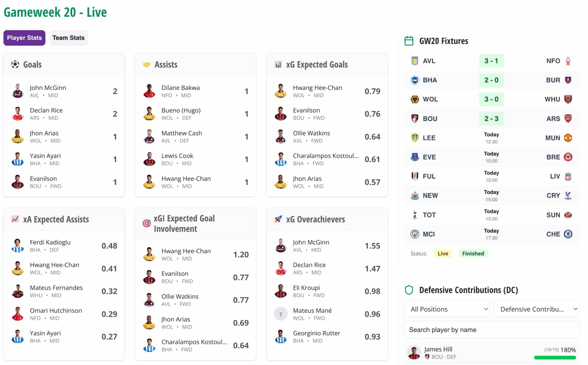Click the xA Expected Assists trend icon

[x=15, y=219]
